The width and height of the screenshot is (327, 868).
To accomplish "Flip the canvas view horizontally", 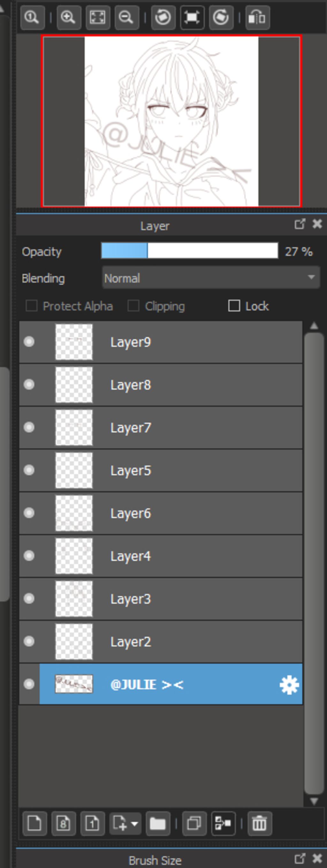I will 257,17.
